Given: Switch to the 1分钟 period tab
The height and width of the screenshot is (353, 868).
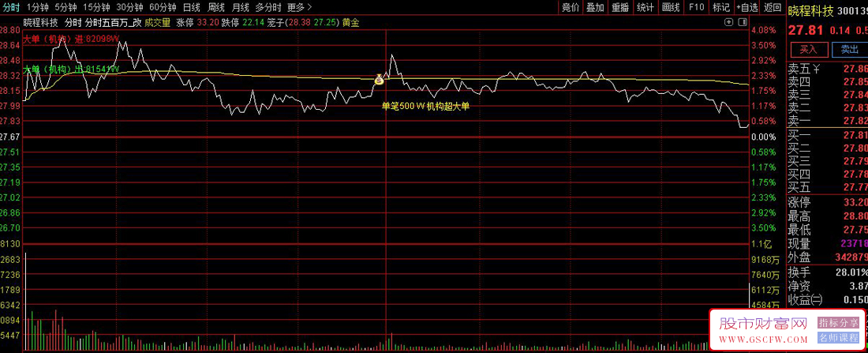Looking at the screenshot, I should (x=37, y=7).
